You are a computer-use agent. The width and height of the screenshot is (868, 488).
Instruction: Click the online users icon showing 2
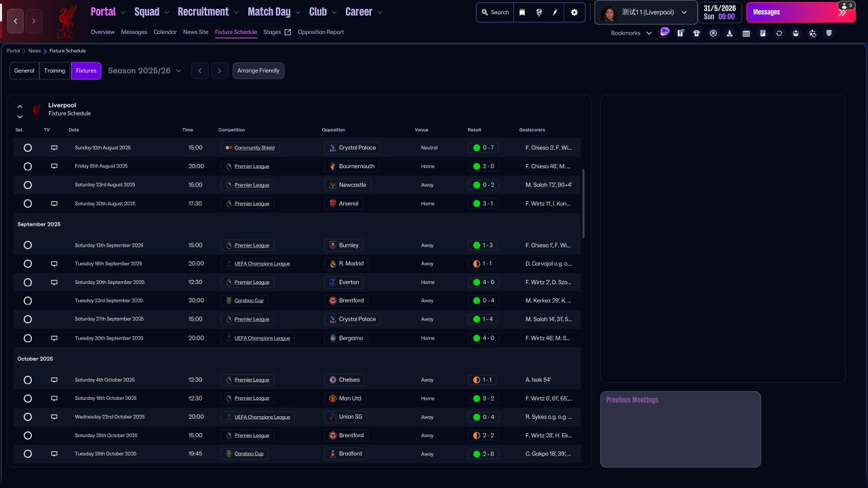point(846,5)
